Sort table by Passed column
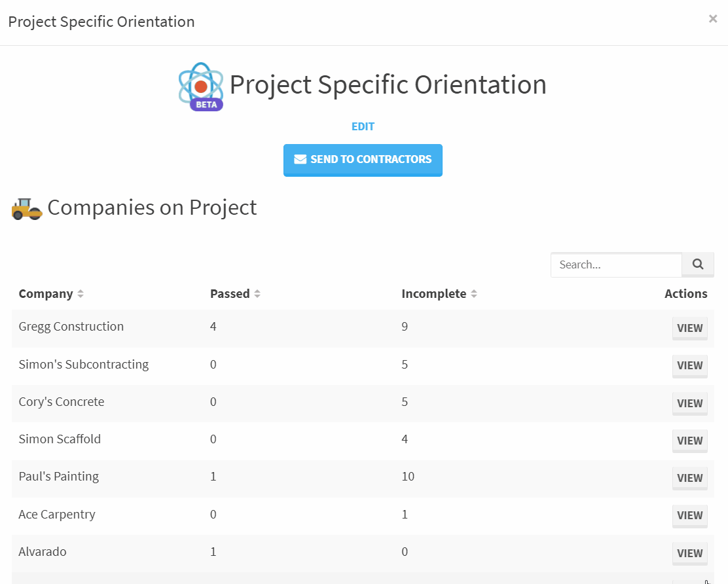This screenshot has height=584, width=728. point(235,294)
